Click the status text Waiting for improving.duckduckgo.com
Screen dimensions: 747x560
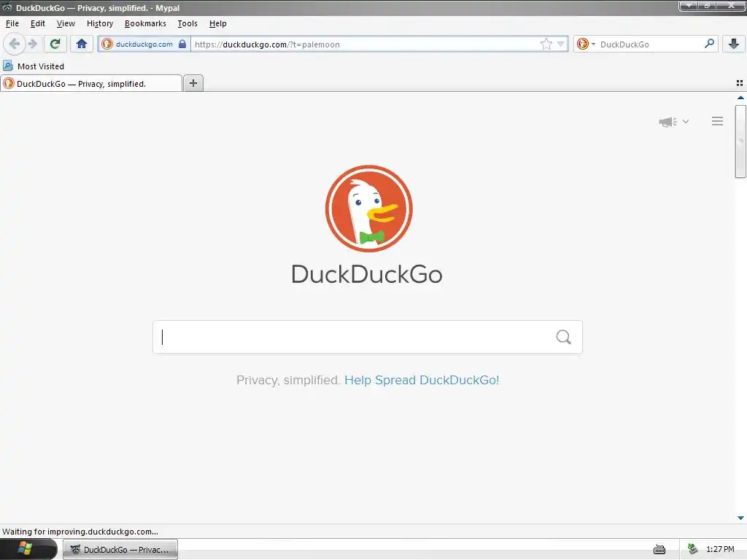point(80,532)
